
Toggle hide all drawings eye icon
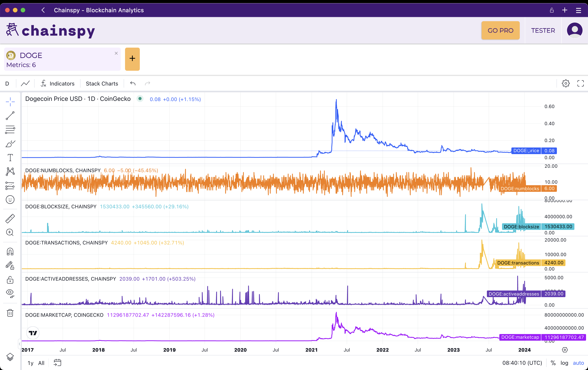tap(10, 293)
